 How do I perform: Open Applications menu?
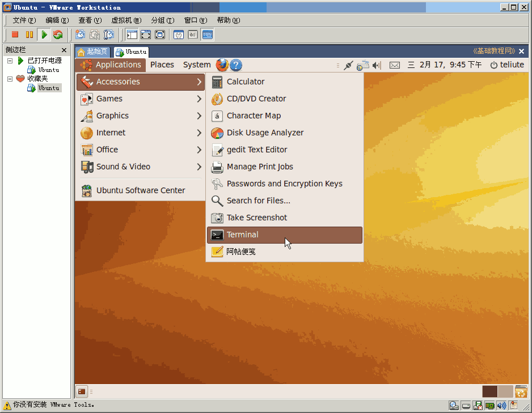[111, 65]
